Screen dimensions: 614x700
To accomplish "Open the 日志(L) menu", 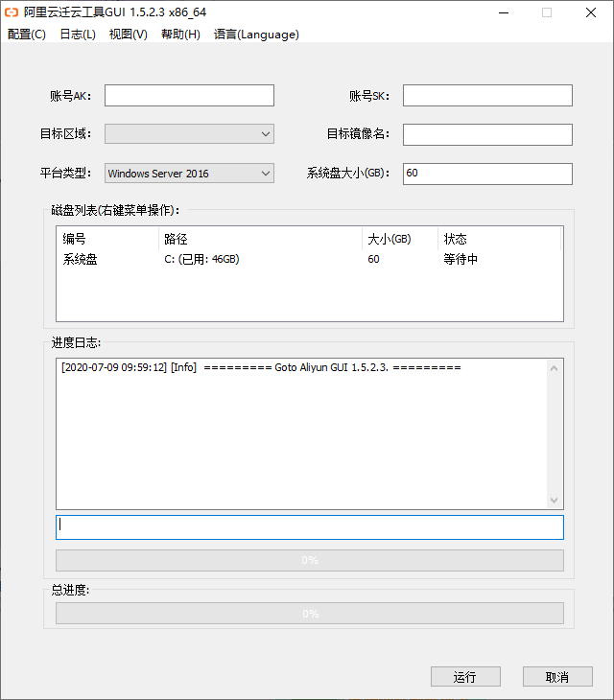I will pos(78,35).
